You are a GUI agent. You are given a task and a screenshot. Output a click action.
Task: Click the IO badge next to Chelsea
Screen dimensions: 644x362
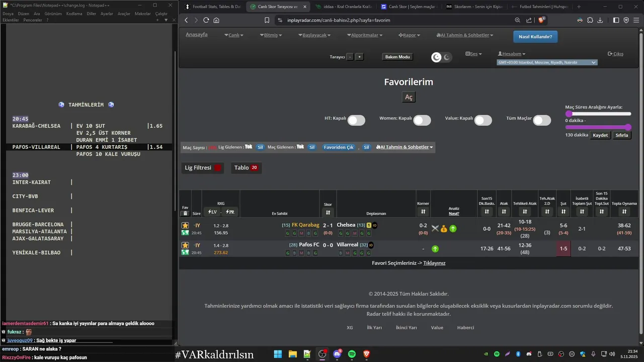click(x=375, y=225)
